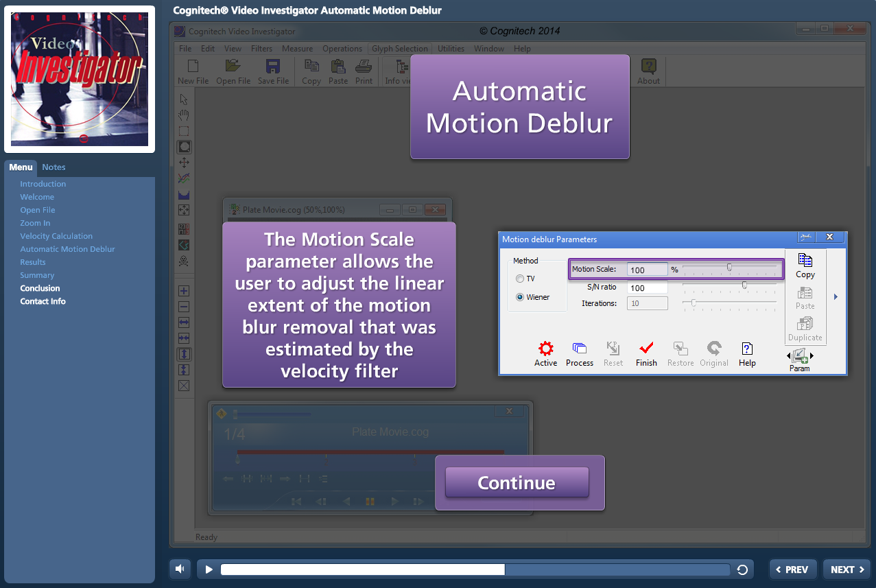This screenshot has width=876, height=588.
Task: Select the four-arrow move tool
Action: 184,163
